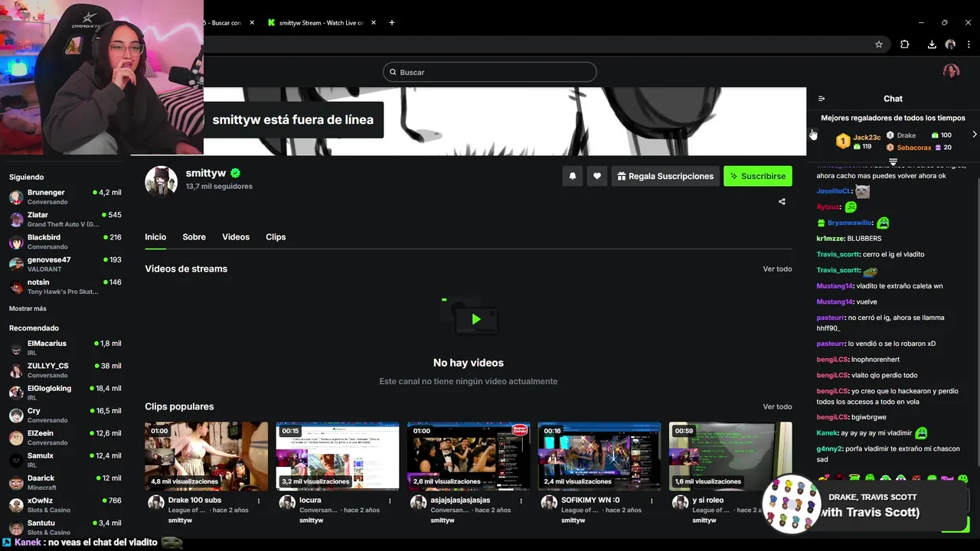Select the smittyw Stream browser tab
This screenshot has height=551, width=980.
click(x=321, y=23)
